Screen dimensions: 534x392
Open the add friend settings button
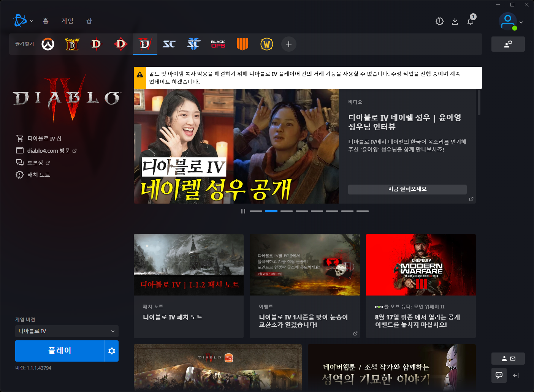click(x=508, y=44)
